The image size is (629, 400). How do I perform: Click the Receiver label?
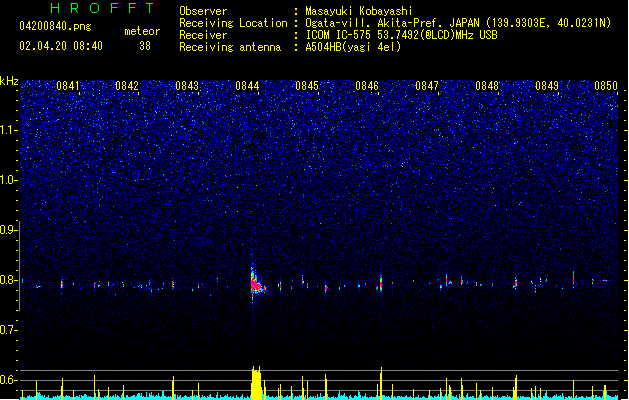(x=203, y=35)
